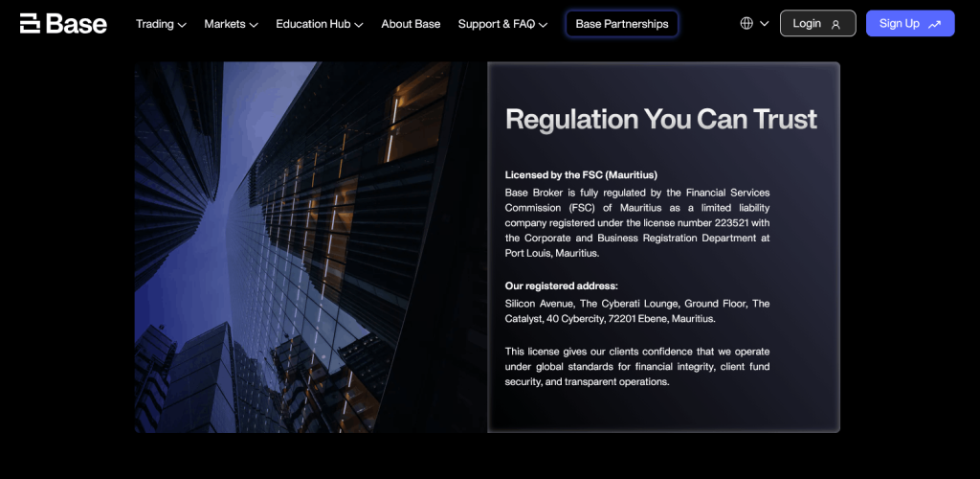Click the "Port Louis, Mauritius." text
Image resolution: width=980 pixels, height=479 pixels.
(x=552, y=253)
